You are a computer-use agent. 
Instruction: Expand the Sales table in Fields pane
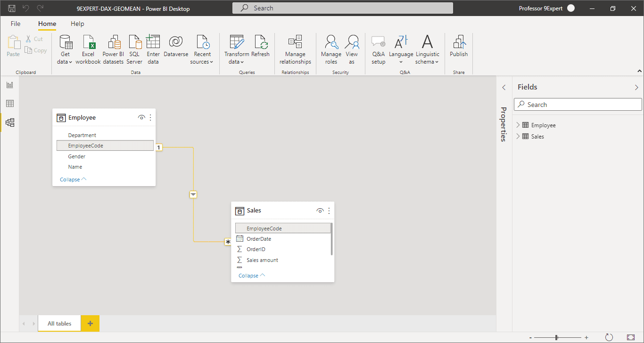(518, 137)
